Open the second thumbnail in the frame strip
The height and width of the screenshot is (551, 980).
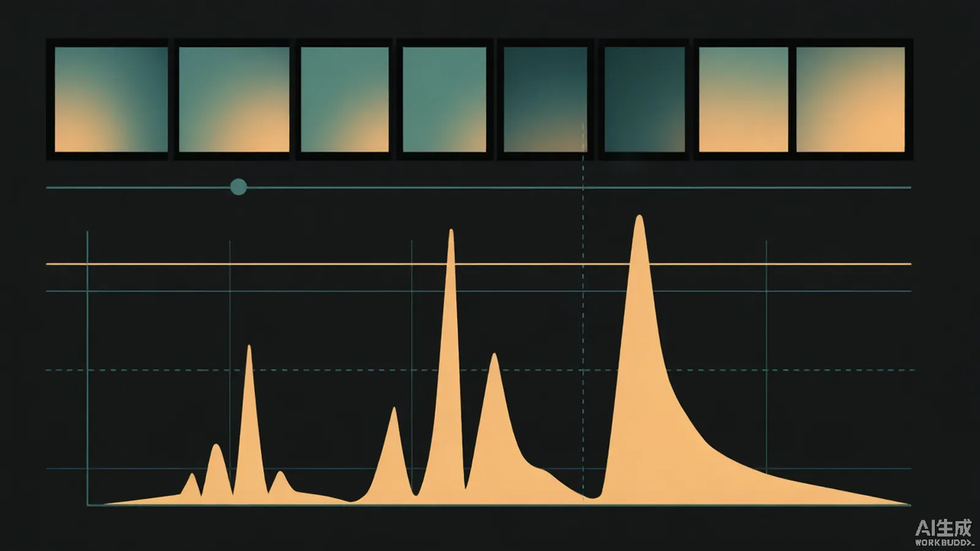234,99
